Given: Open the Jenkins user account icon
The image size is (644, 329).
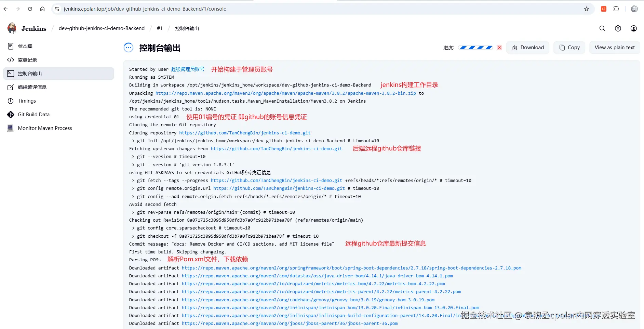Looking at the screenshot, I should pos(634,28).
